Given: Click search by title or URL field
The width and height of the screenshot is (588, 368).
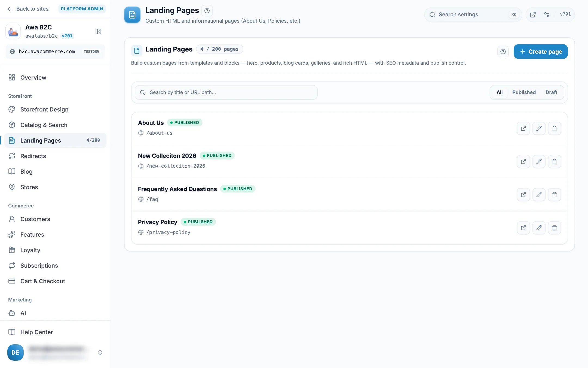Looking at the screenshot, I should [226, 92].
